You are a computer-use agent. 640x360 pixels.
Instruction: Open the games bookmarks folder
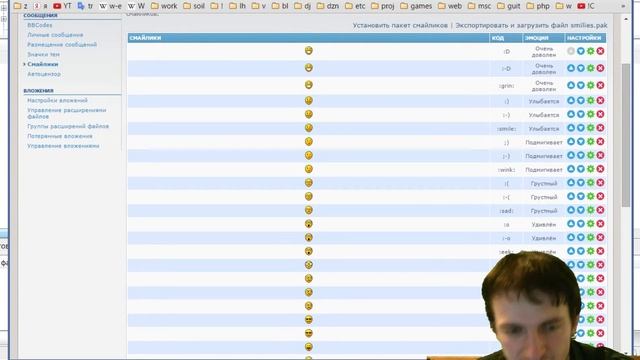pos(416,6)
